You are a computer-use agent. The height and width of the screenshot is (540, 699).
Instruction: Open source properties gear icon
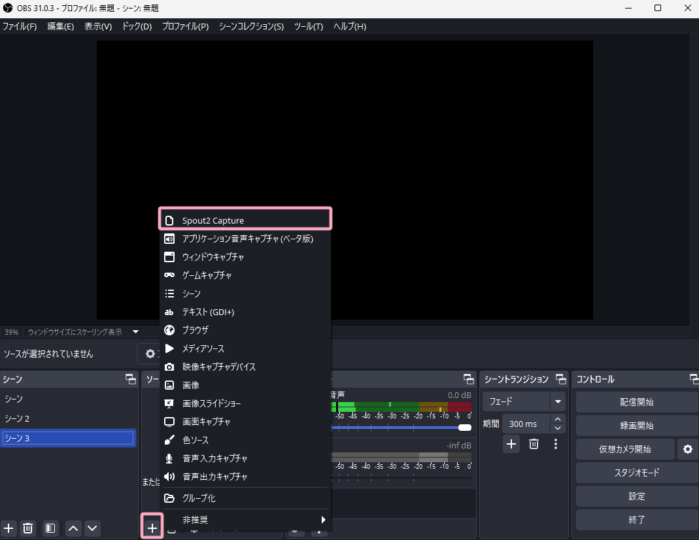point(150,354)
